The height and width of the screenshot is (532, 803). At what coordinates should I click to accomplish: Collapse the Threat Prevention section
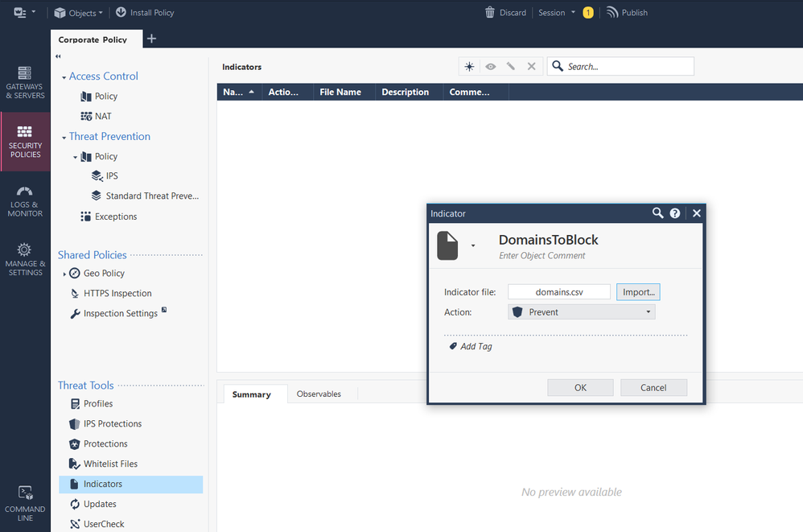coord(64,138)
